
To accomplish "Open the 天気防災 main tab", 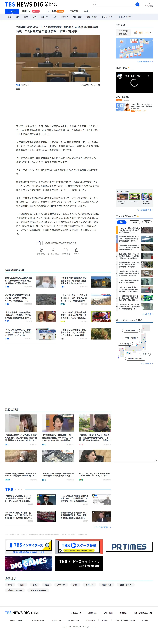I will click(74, 11).
